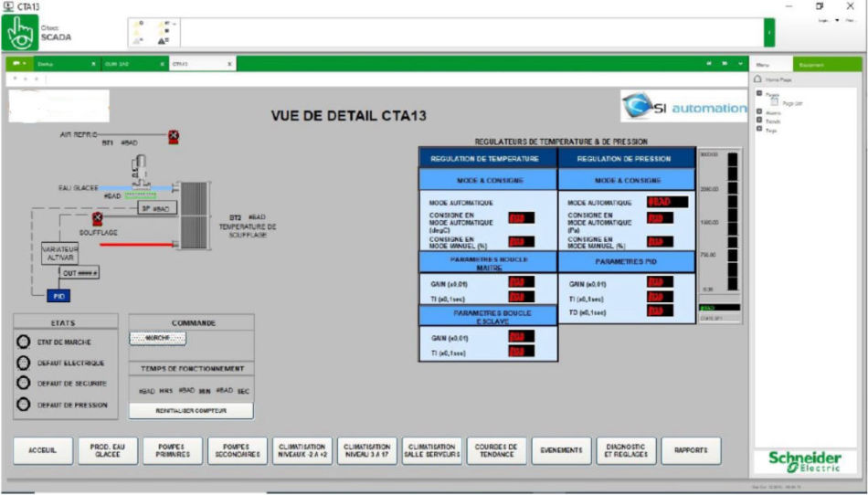The image size is (868, 495).
Task: Click temperature GAIN value field in BOUCLE MAITRE
Action: click(521, 284)
